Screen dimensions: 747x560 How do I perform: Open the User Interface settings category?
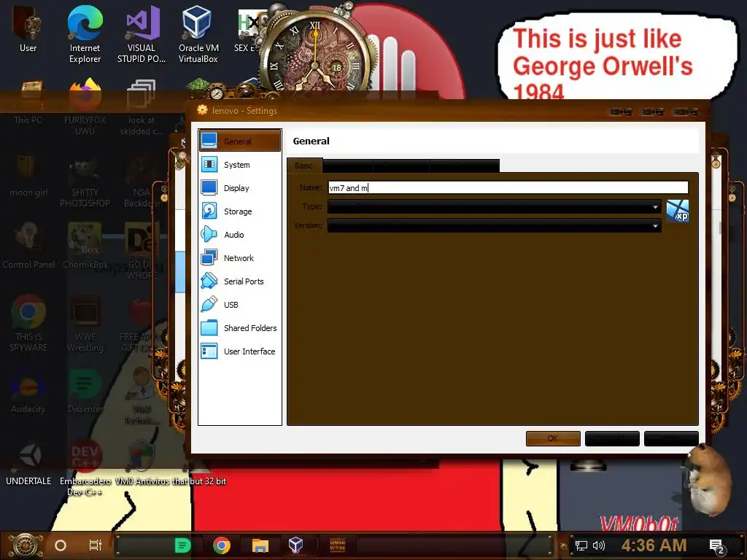(x=239, y=351)
